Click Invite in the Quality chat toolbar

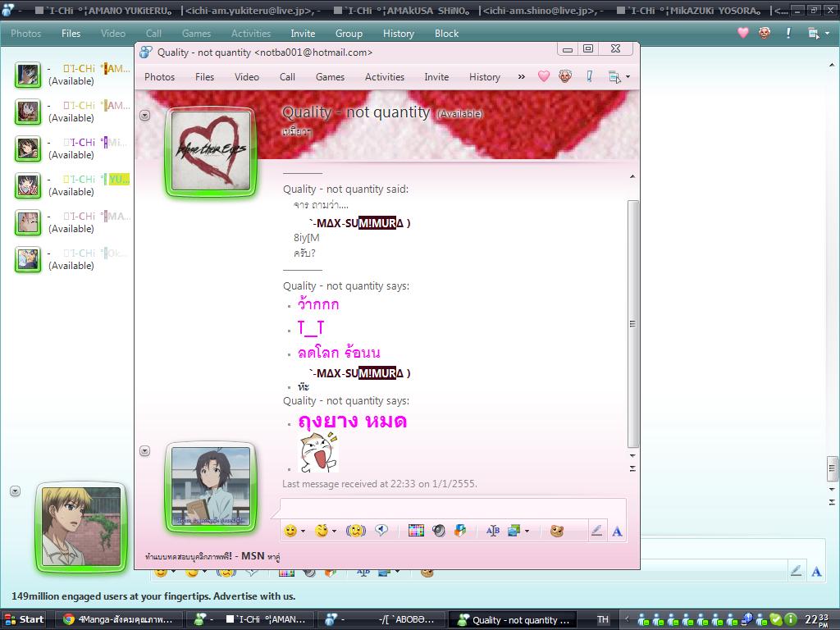coord(436,76)
